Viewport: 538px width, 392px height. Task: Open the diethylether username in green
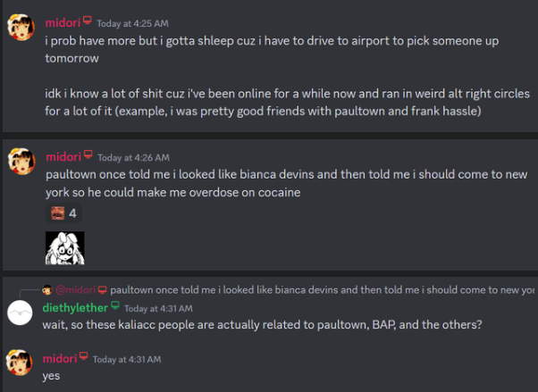[x=75, y=308]
